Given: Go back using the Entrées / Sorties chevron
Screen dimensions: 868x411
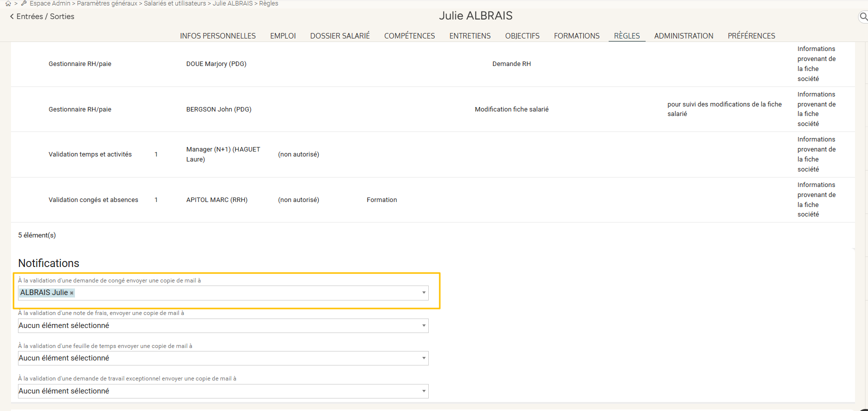Looking at the screenshot, I should click(12, 16).
